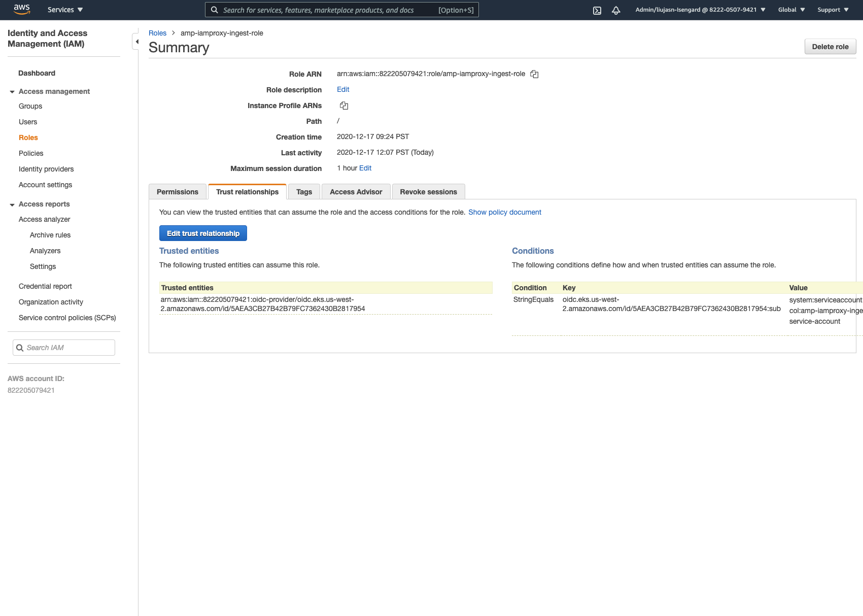This screenshot has height=616, width=863.
Task: Click the Key column header
Action: (x=569, y=288)
